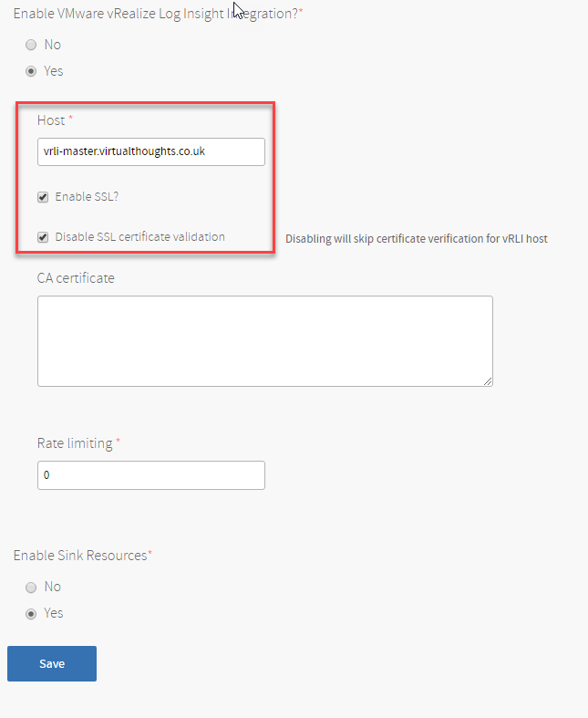Click the Enable Sink Resources heading

[80, 556]
